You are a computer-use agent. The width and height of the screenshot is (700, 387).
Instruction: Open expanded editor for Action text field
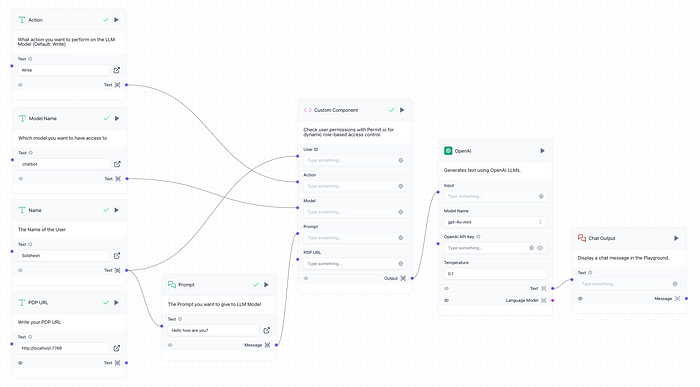pos(117,70)
